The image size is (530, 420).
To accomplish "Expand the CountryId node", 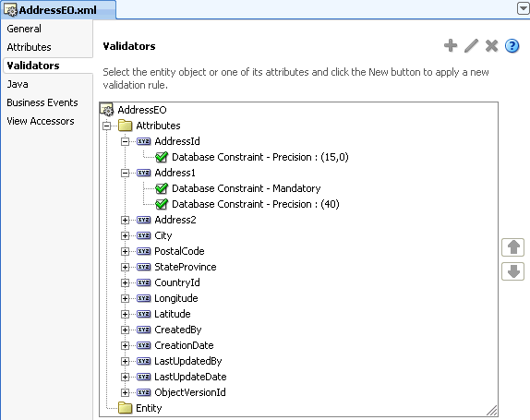I will point(125,282).
